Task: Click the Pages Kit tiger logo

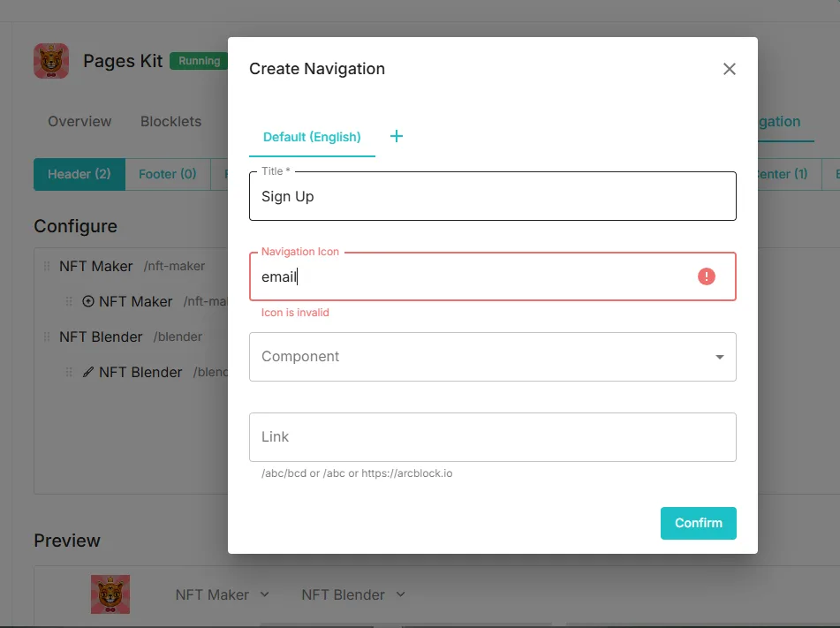Action: tap(51, 61)
